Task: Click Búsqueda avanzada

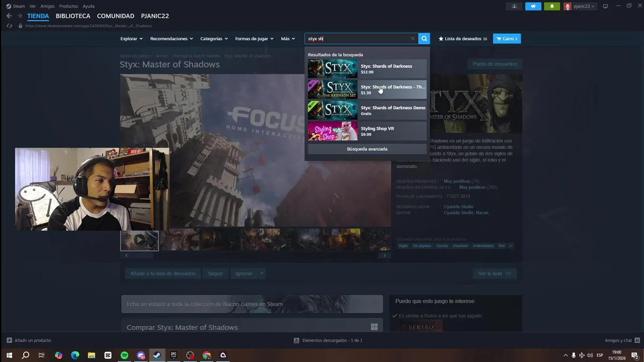Action: click(367, 149)
